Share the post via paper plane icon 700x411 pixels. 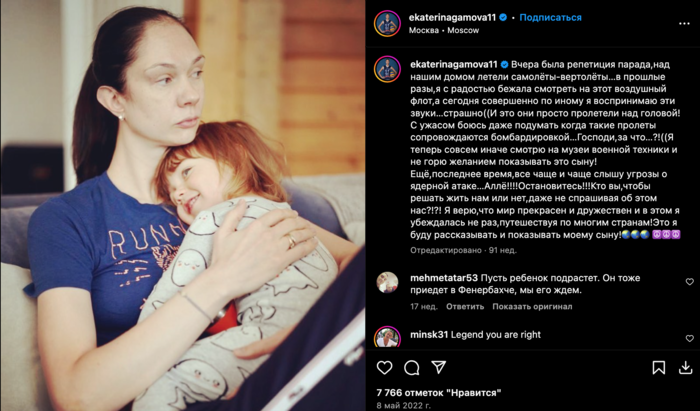coord(439,367)
